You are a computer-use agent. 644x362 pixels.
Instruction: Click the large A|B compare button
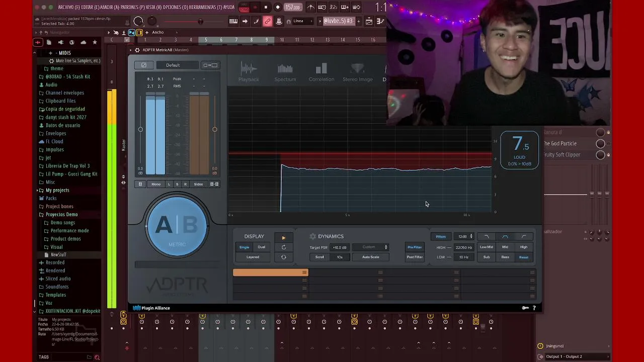click(x=177, y=226)
